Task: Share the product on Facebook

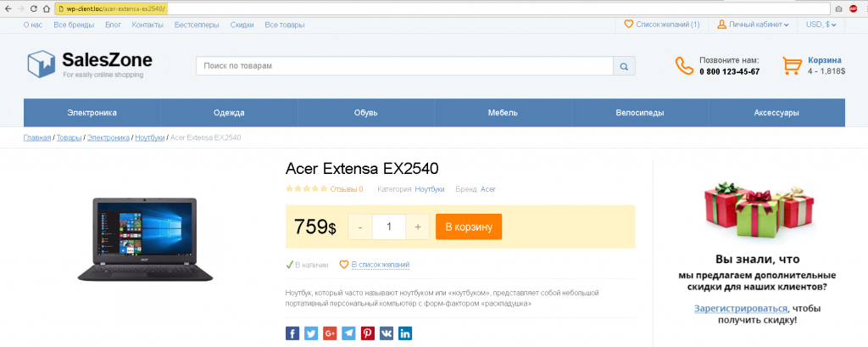Action: (292, 333)
